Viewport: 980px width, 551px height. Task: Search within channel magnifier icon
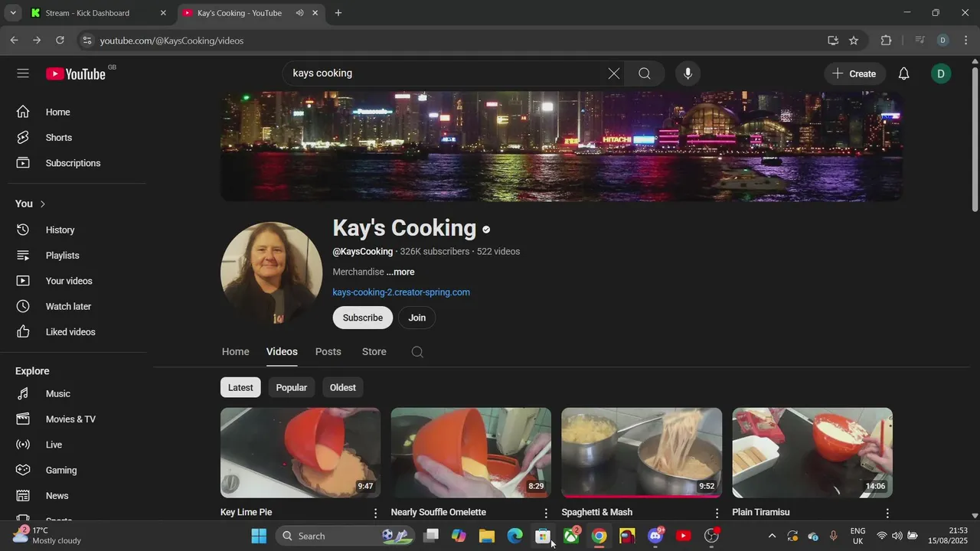coord(417,352)
